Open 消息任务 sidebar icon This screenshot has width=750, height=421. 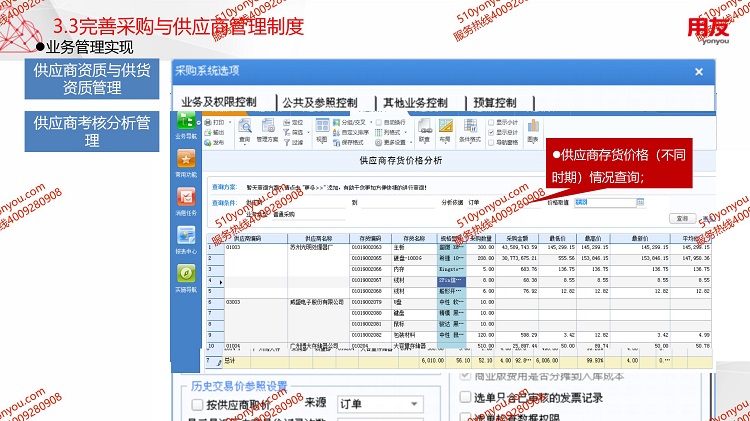point(186,200)
